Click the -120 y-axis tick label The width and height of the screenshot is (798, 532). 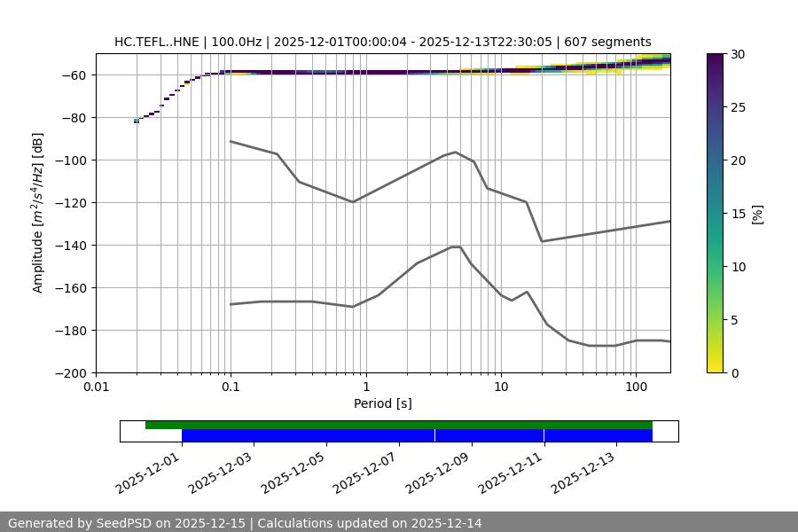tap(71, 203)
